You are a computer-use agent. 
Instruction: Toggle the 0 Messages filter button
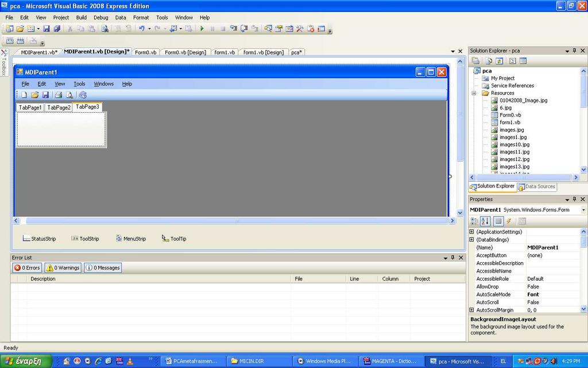click(103, 268)
